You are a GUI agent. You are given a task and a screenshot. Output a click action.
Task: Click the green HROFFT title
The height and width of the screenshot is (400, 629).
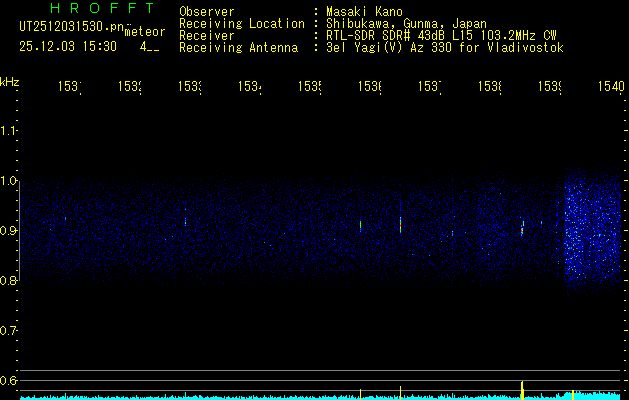(103, 8)
